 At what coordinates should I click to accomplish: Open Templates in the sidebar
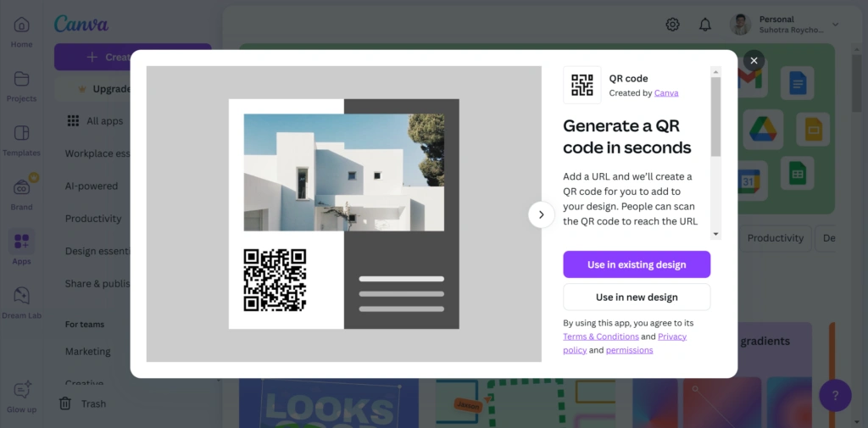pyautogui.click(x=21, y=141)
